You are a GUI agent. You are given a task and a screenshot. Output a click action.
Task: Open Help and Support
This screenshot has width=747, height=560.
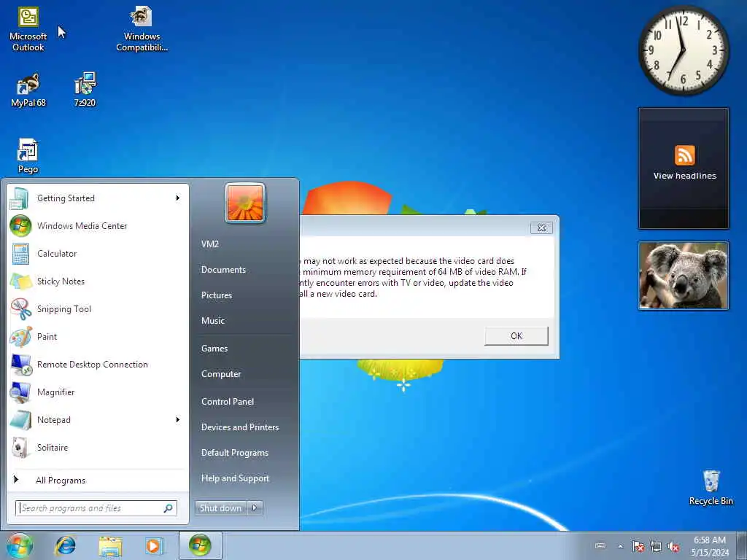[x=236, y=478]
